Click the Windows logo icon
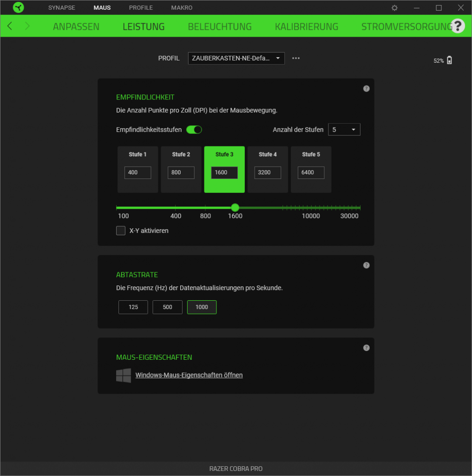 124,376
